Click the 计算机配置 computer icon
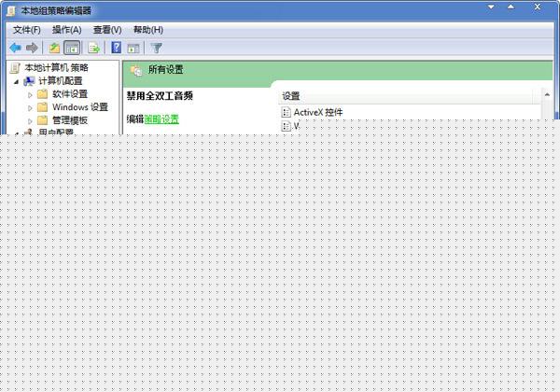Screen dimensions: 560x392 [x=29, y=81]
